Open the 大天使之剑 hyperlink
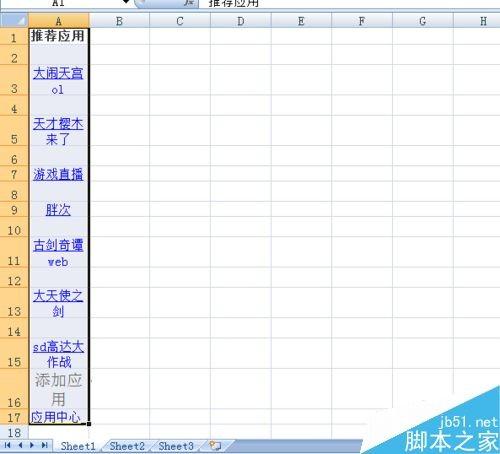Viewport: 500px width, 454px height. point(58,303)
